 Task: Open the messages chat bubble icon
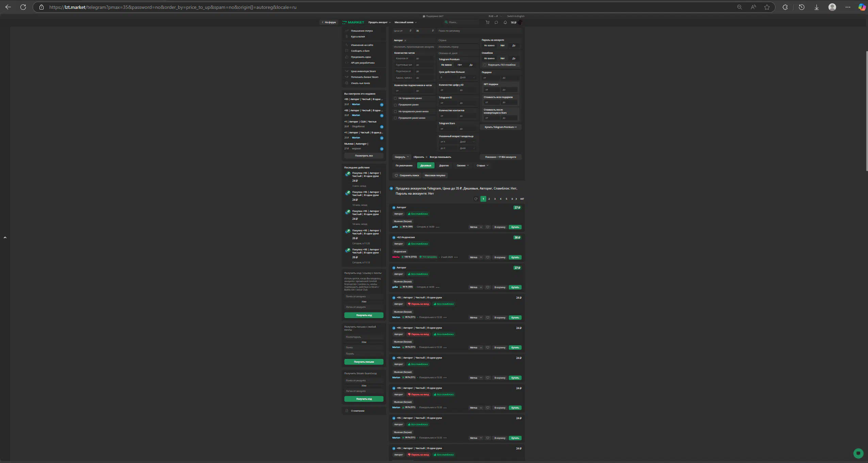tap(496, 22)
